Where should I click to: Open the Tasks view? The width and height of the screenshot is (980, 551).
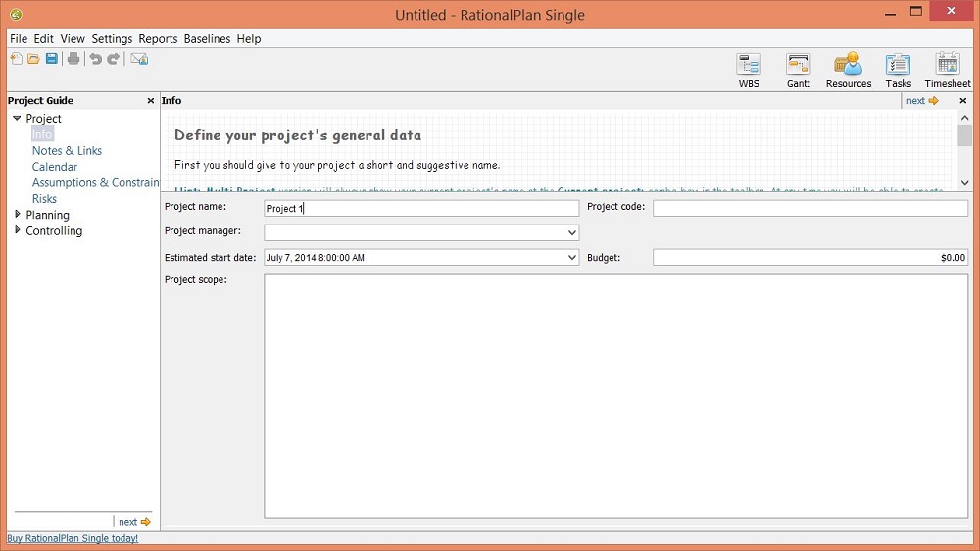[898, 70]
